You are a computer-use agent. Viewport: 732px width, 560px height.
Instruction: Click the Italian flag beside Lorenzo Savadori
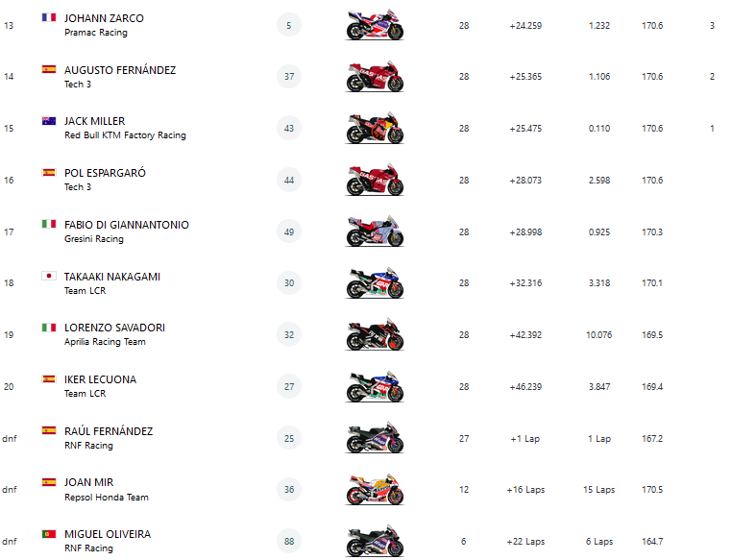(x=49, y=328)
